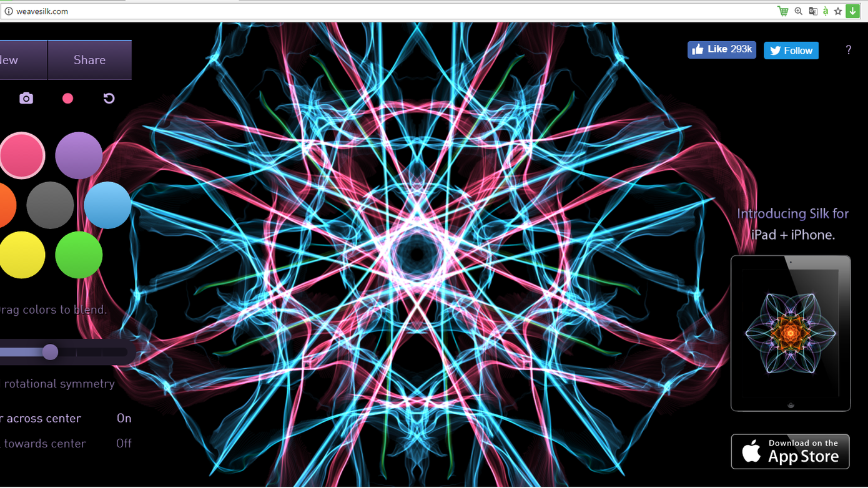Click the Google Translate icon
This screenshot has height=488, width=868.
(x=812, y=11)
